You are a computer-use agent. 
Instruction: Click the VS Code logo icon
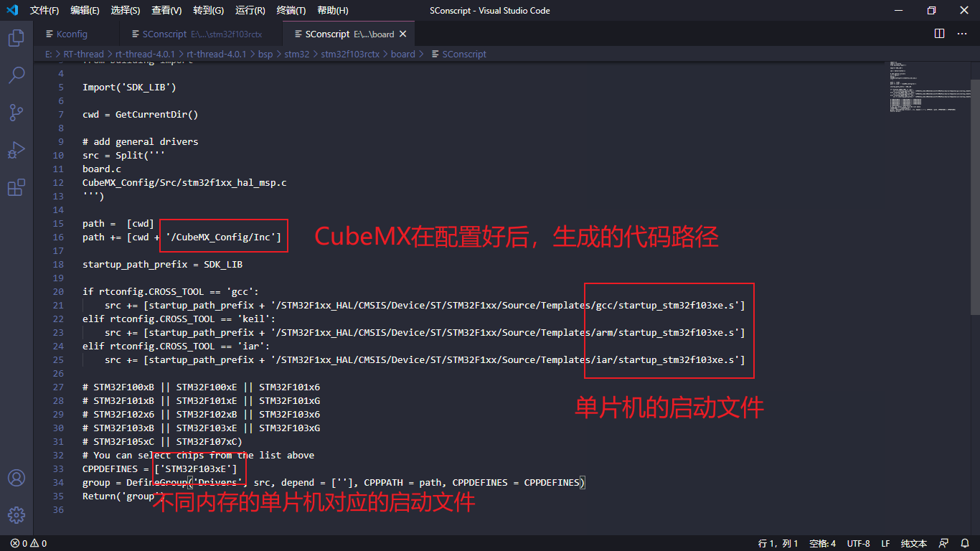[x=12, y=10]
